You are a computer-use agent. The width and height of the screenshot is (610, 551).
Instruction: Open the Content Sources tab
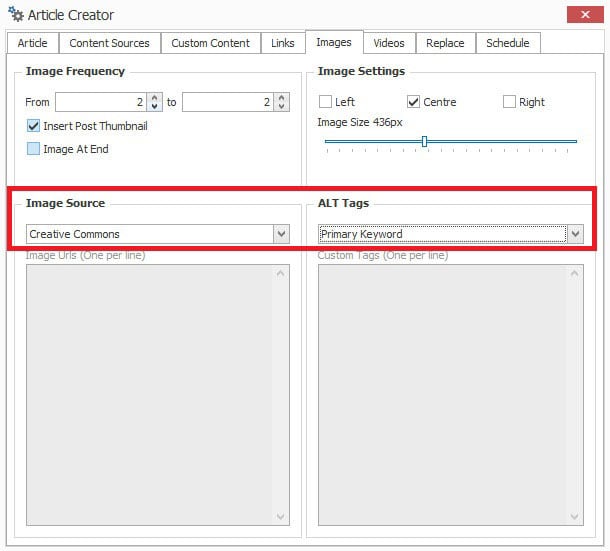(x=109, y=43)
